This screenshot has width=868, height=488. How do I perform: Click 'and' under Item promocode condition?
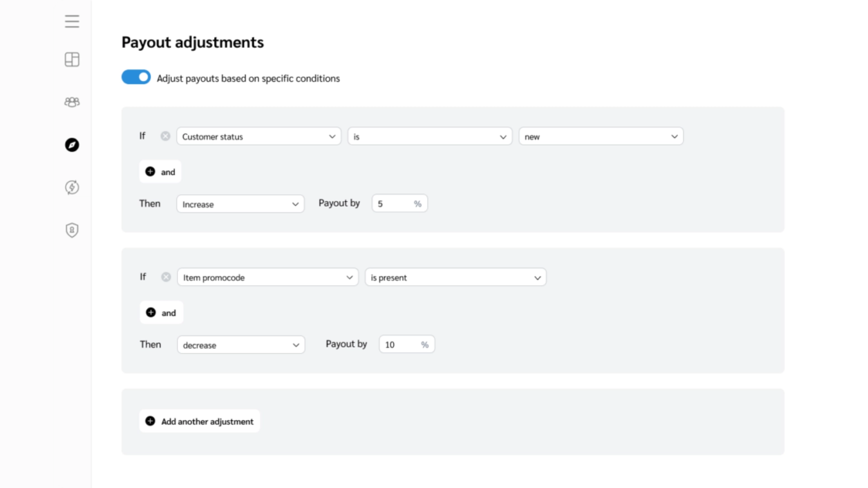[161, 313]
